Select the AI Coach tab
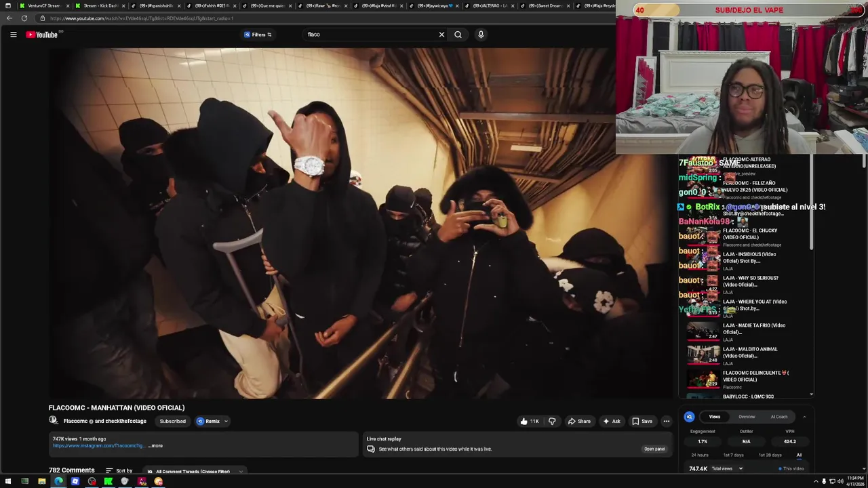The height and width of the screenshot is (488, 868). pyautogui.click(x=779, y=417)
